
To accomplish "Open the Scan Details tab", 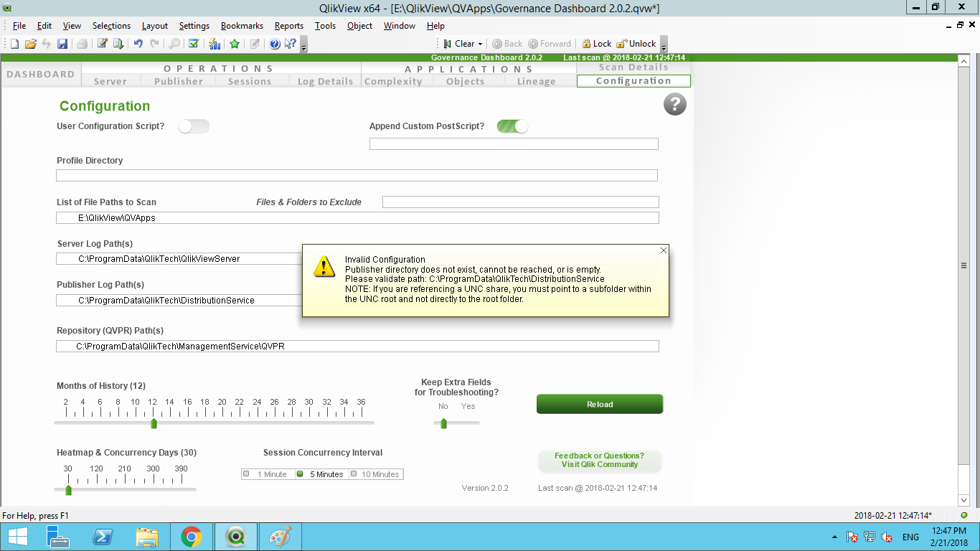I will [633, 67].
